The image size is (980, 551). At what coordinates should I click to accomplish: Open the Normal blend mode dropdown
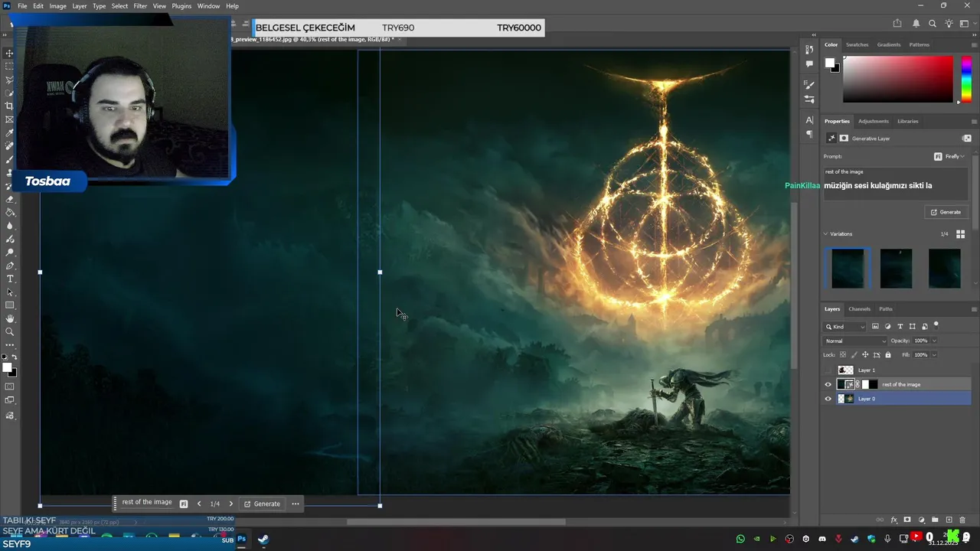coord(855,341)
